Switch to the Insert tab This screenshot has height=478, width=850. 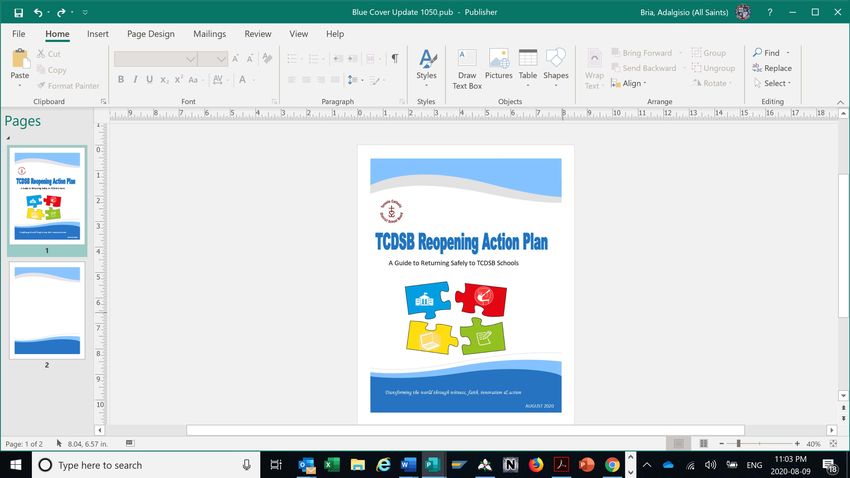pos(98,34)
